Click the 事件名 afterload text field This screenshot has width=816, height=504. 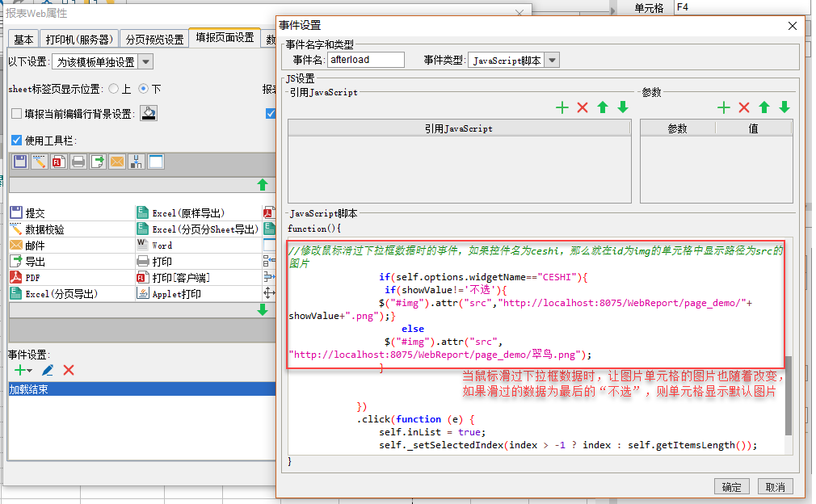click(x=366, y=60)
